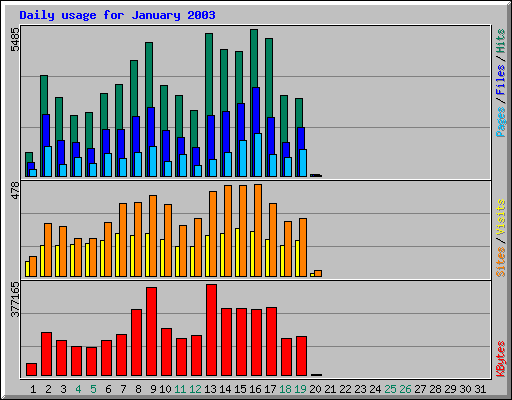512x400 pixels.
Task: Click day 14 on the x-axis
Action: 225,389
